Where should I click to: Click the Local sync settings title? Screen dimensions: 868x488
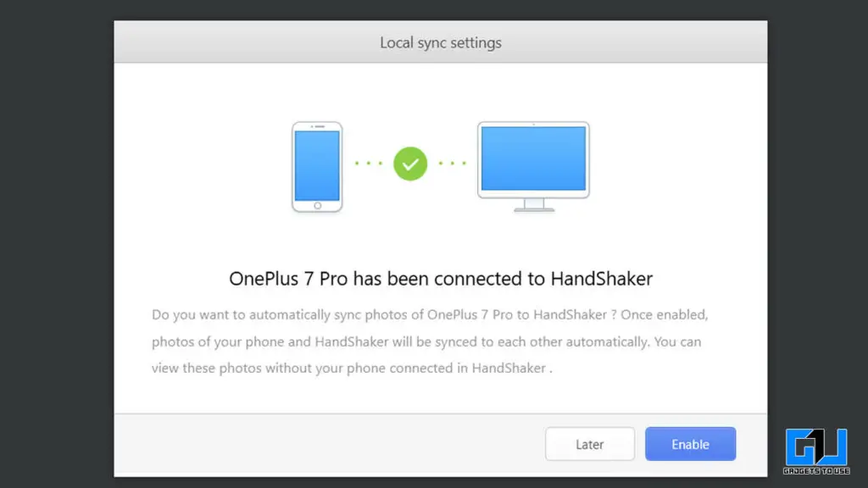click(441, 42)
